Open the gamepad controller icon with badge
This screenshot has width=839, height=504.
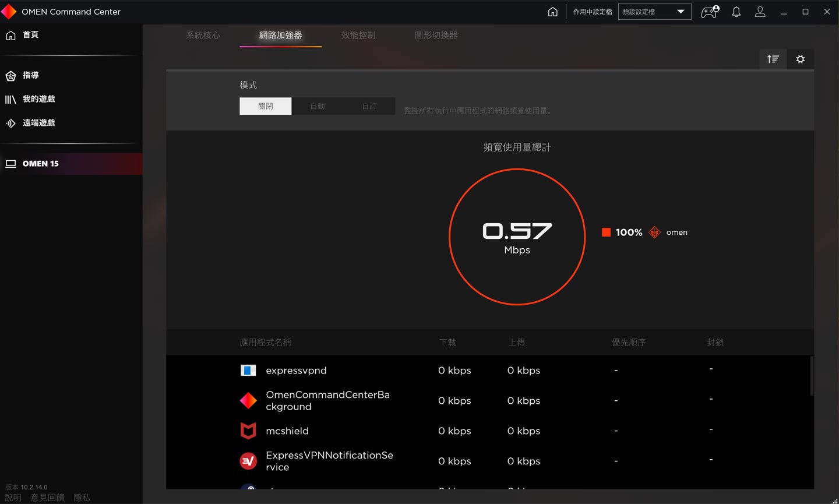(x=710, y=12)
